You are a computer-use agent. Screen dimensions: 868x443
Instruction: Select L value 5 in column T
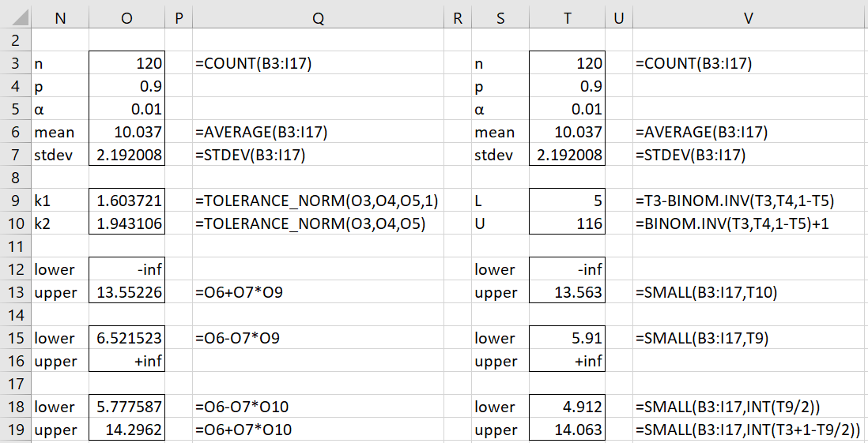coord(568,201)
